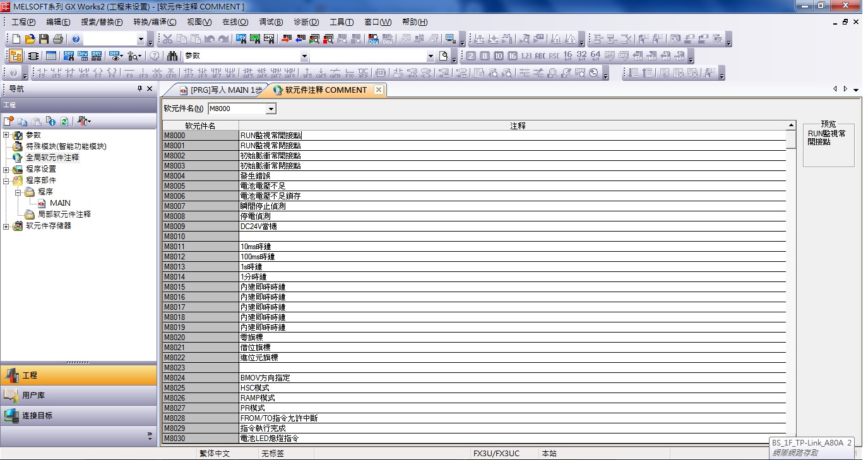Click the comment list vertical scrollbar
The height and width of the screenshot is (460, 868).
(x=791, y=284)
